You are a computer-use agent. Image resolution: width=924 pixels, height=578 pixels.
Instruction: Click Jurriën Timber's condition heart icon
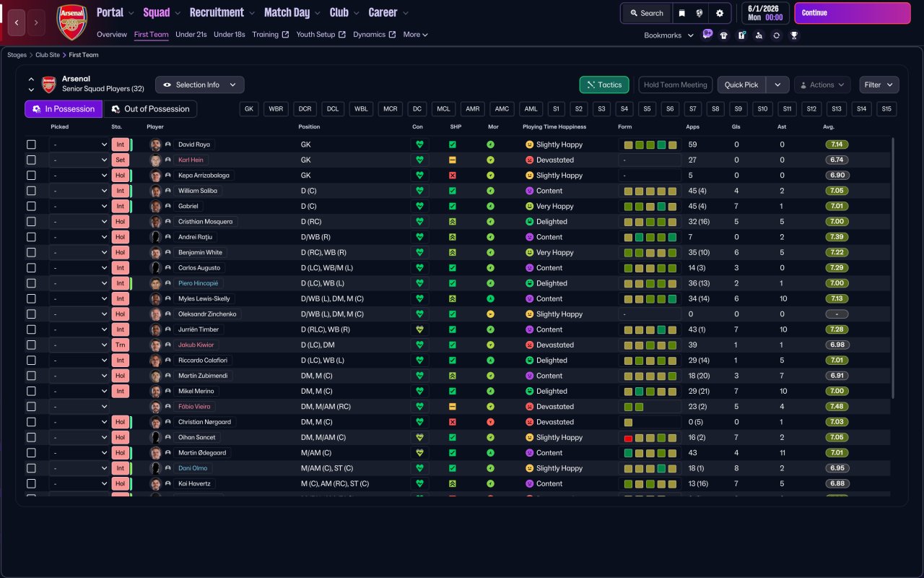pos(419,329)
